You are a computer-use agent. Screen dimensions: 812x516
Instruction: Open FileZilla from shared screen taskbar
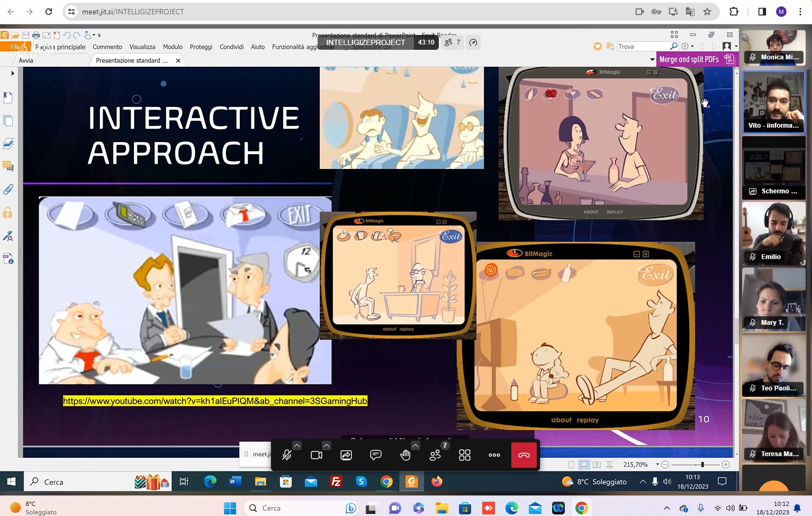coord(336,482)
